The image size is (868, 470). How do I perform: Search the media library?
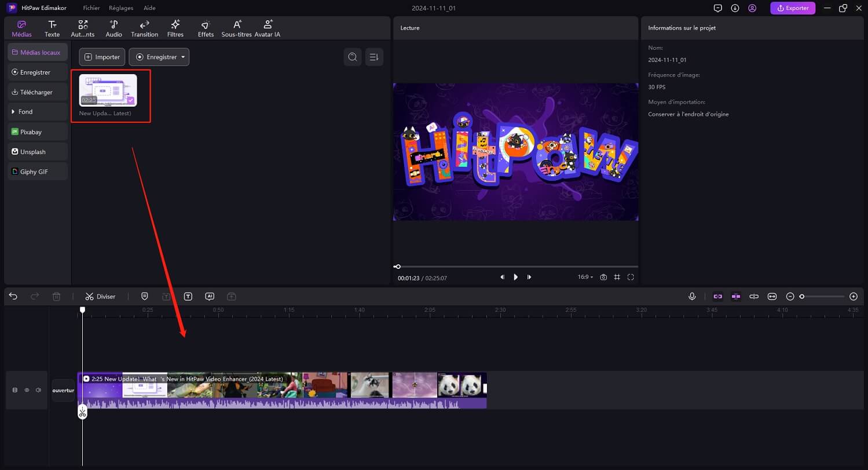(x=352, y=57)
